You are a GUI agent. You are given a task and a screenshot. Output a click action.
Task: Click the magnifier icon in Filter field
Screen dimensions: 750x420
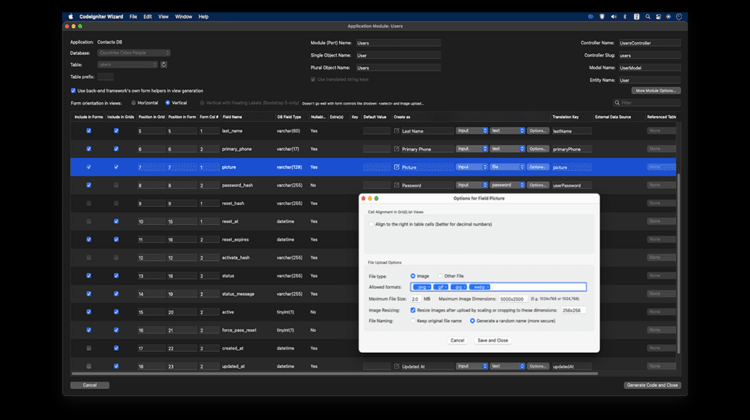click(617, 103)
